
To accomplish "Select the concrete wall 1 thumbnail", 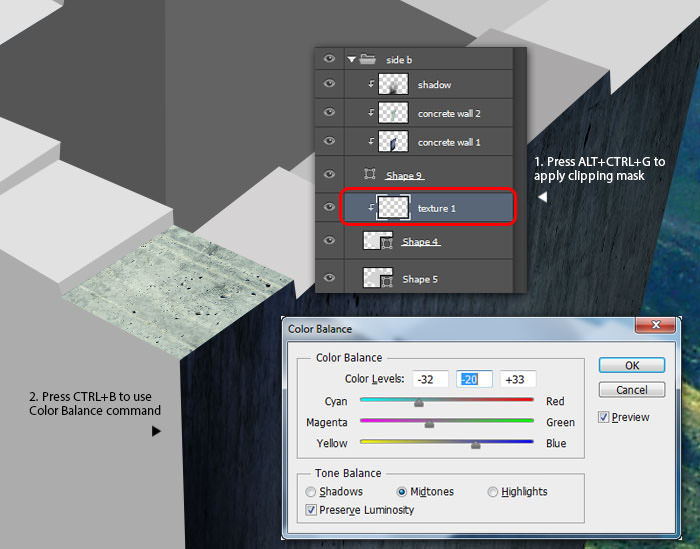I will [393, 141].
